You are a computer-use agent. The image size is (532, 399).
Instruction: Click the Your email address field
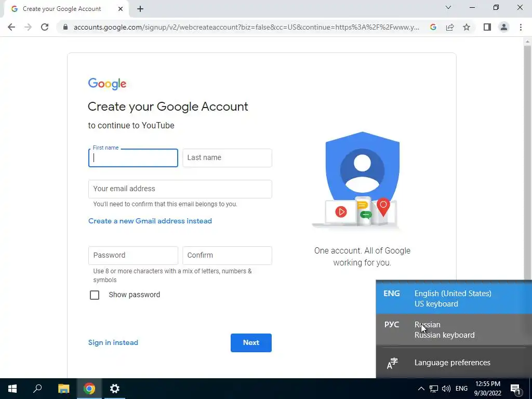tap(180, 189)
